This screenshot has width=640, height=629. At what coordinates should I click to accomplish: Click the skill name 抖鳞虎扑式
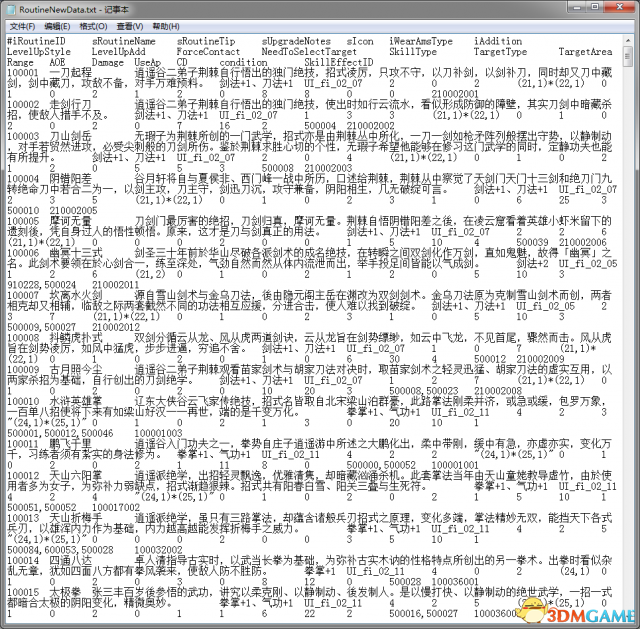click(x=76, y=338)
